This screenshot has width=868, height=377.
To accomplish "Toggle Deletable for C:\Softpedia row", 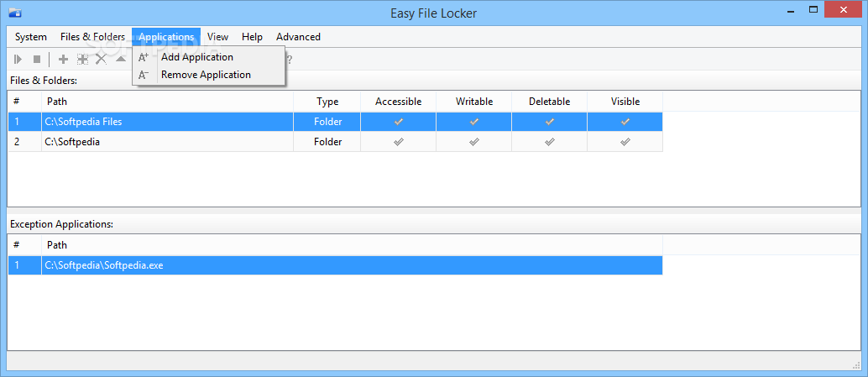I will [x=549, y=142].
